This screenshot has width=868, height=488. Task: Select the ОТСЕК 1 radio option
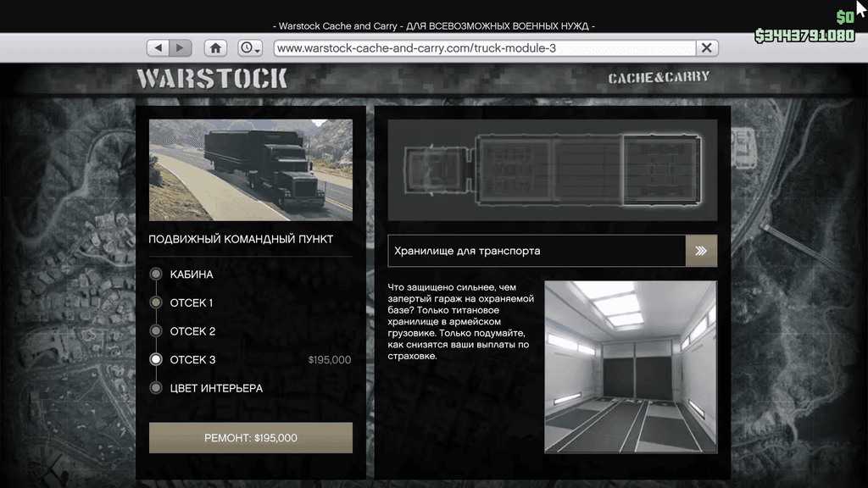click(156, 302)
